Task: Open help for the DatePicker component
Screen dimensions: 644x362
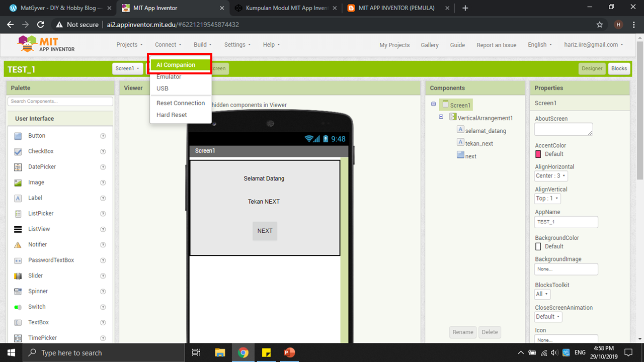Action: point(103,167)
